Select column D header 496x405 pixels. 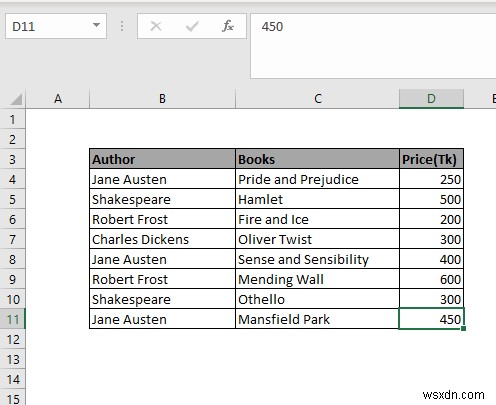[x=431, y=99]
